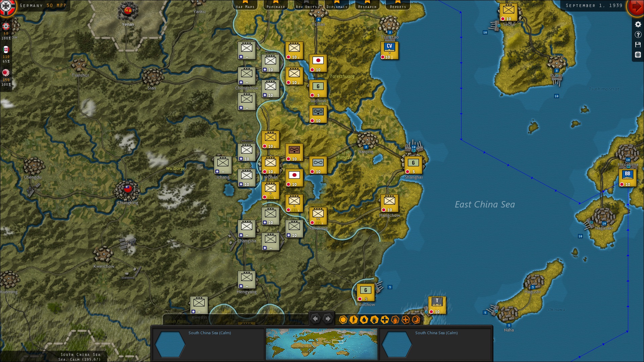Select the Chinese army unit at Chengchow
Viewport: 644px width, 362px height.
(x=247, y=76)
